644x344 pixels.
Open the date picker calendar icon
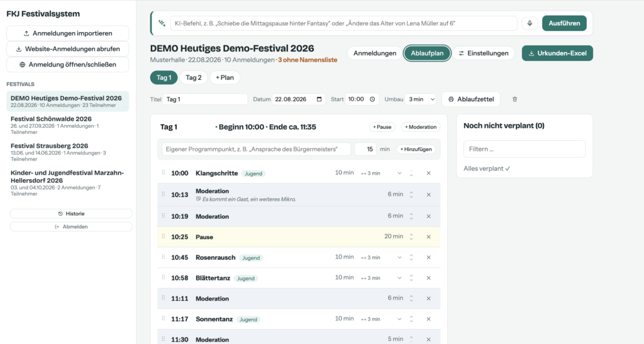(319, 99)
